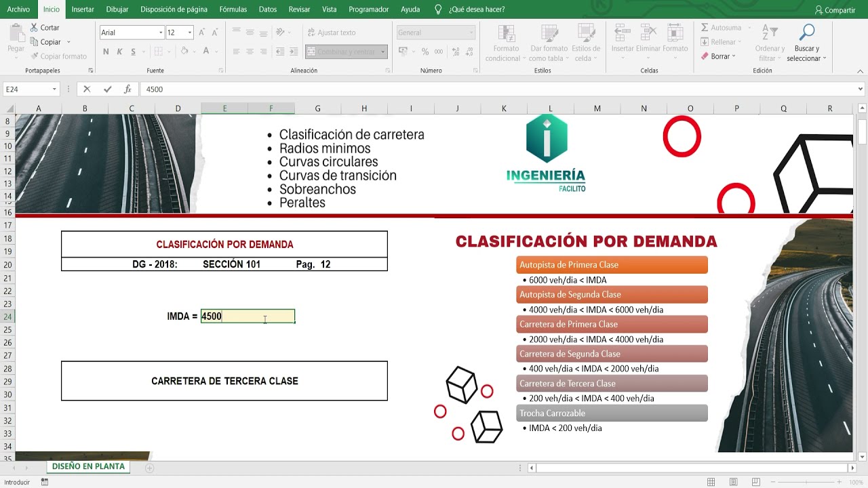Expand the formula bar chevron

[x=861, y=89]
